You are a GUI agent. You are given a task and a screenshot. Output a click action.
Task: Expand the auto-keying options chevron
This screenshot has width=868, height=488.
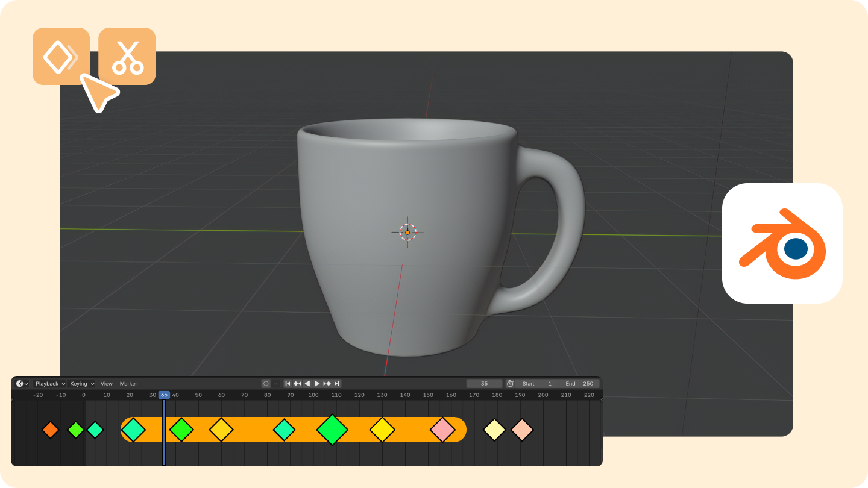click(275, 383)
